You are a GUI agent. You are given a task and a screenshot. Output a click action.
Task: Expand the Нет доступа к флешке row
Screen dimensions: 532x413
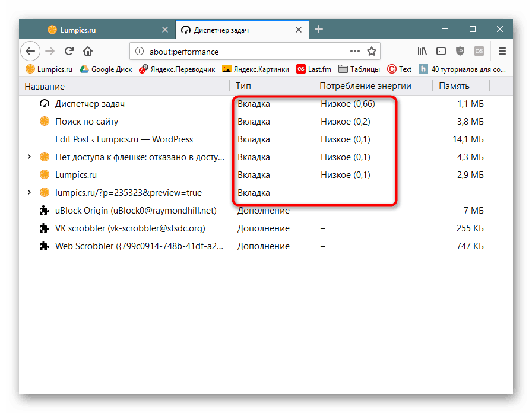point(29,157)
